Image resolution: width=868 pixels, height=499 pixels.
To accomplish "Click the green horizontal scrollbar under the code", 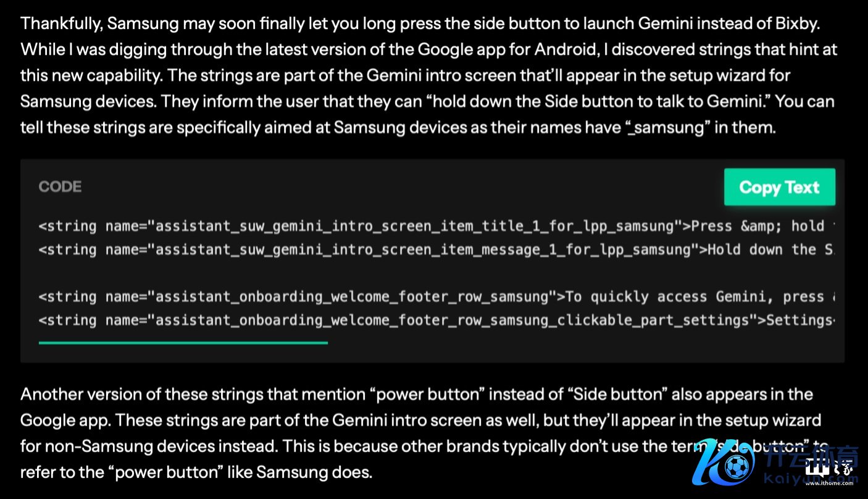I will (x=183, y=342).
